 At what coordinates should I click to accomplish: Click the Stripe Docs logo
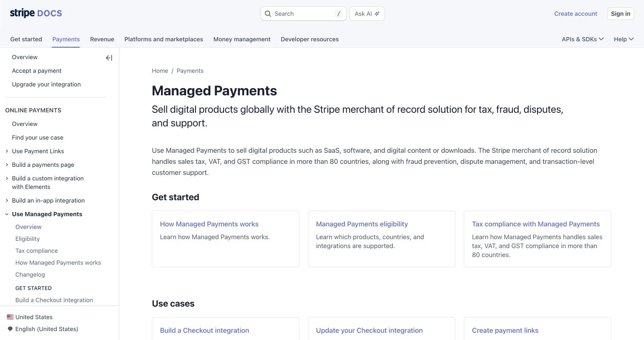tap(36, 13)
